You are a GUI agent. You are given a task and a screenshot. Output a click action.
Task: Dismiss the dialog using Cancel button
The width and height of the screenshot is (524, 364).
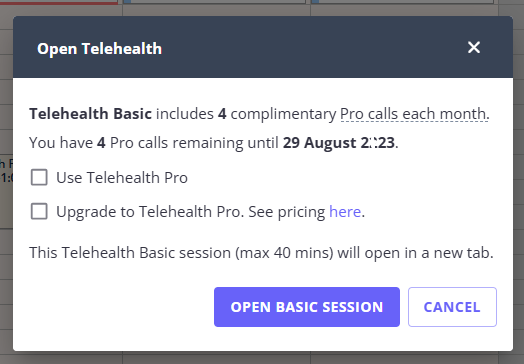(x=452, y=307)
